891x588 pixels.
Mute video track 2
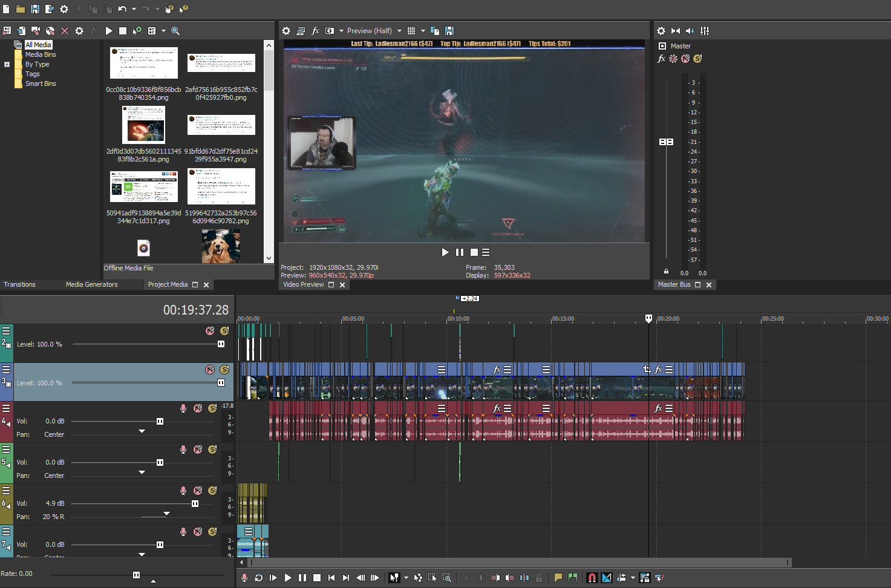pos(210,331)
